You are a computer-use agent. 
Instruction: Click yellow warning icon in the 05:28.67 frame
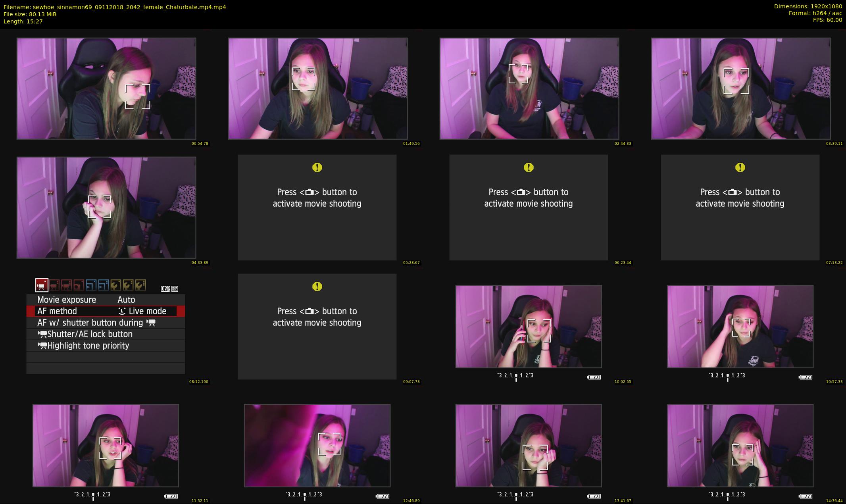[317, 167]
